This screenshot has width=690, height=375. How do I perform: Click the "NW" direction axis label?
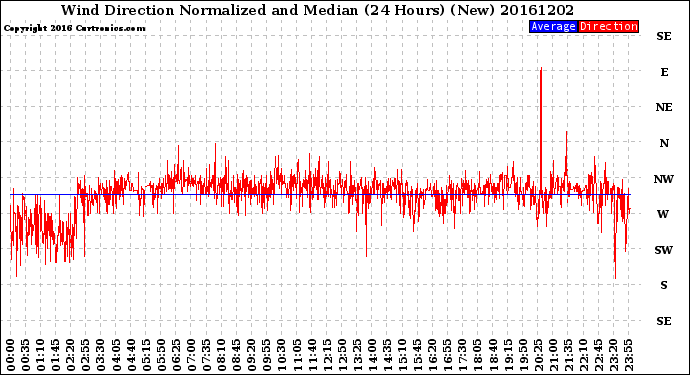(664, 179)
